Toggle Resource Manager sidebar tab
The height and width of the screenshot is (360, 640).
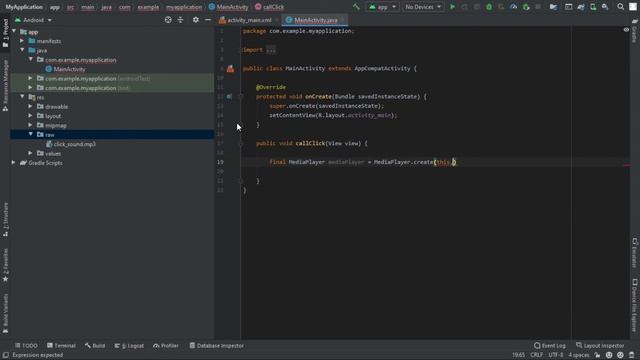pos(5,86)
